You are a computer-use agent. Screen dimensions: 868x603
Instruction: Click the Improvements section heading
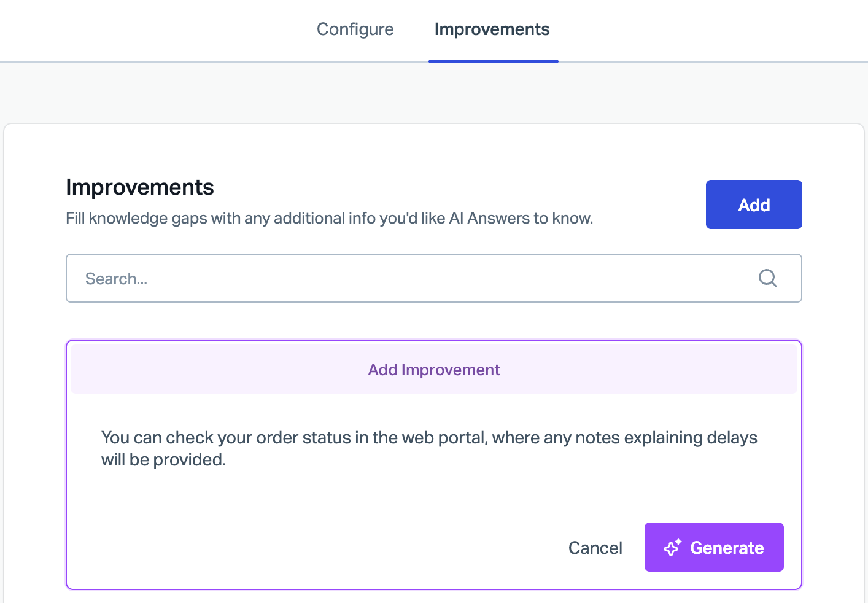(x=140, y=187)
